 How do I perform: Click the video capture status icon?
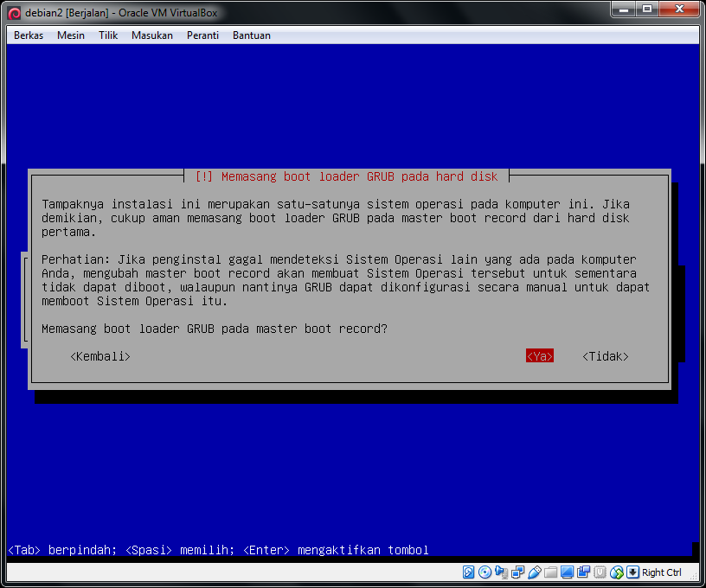tap(583, 572)
